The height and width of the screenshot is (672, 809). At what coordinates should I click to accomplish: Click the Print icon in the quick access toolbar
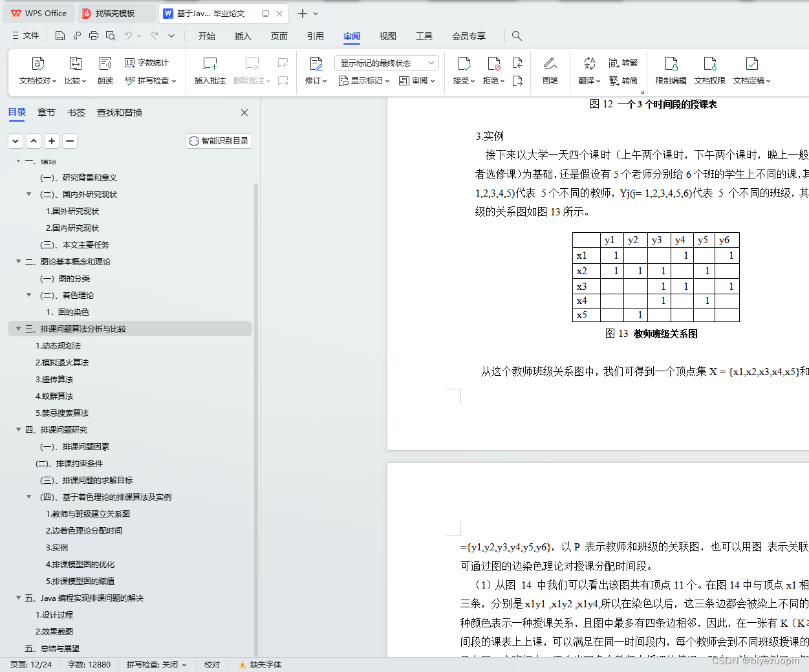point(94,36)
